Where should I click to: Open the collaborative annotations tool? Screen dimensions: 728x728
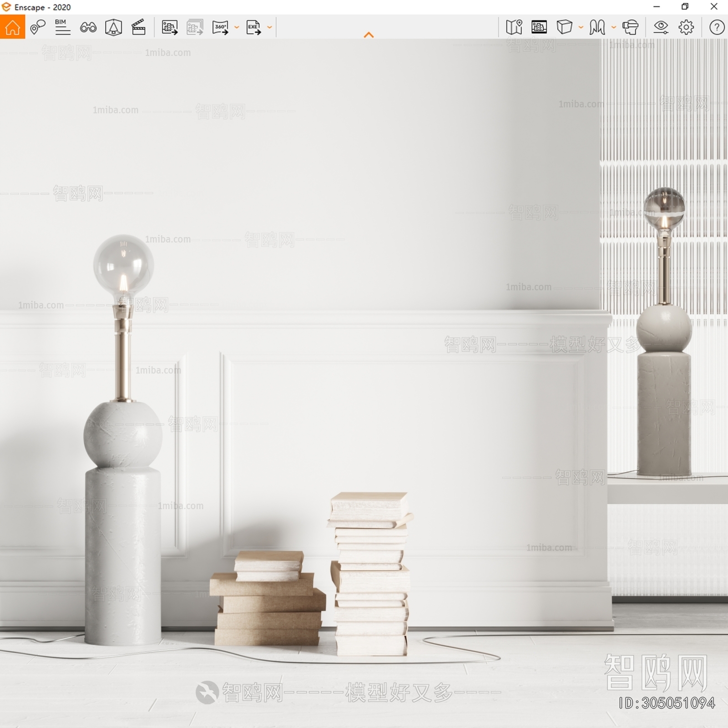tap(38, 27)
